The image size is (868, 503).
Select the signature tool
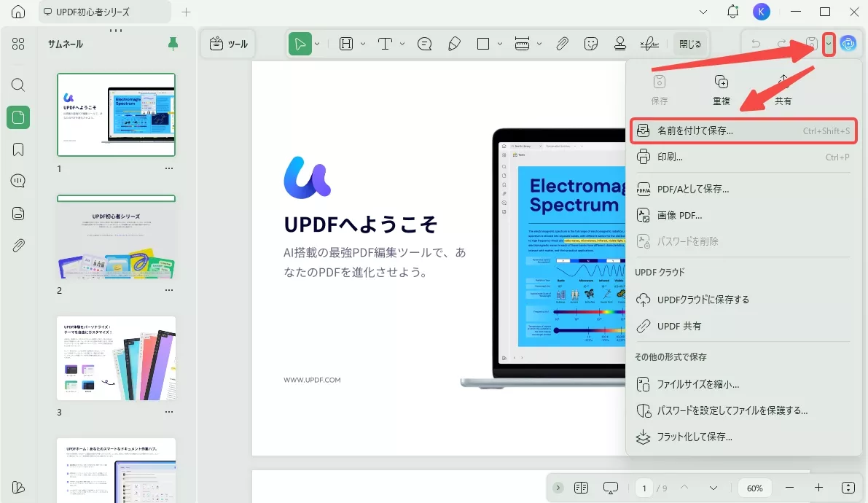[649, 44]
